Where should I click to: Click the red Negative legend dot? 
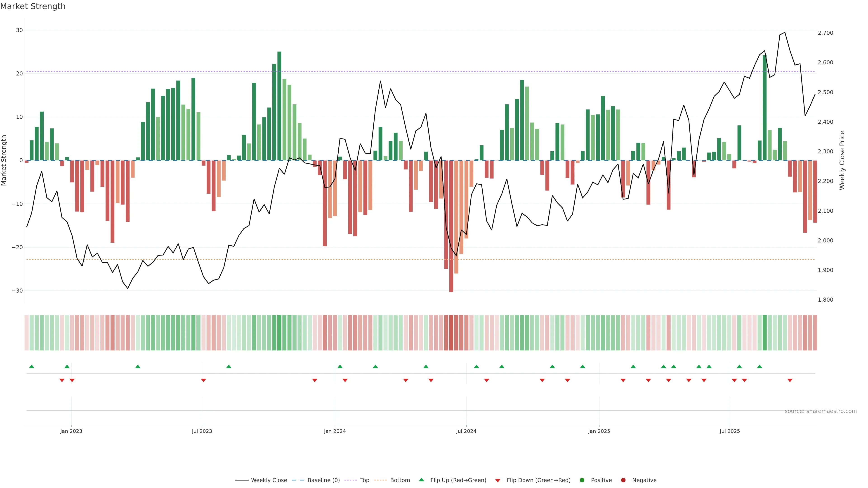coord(623,480)
